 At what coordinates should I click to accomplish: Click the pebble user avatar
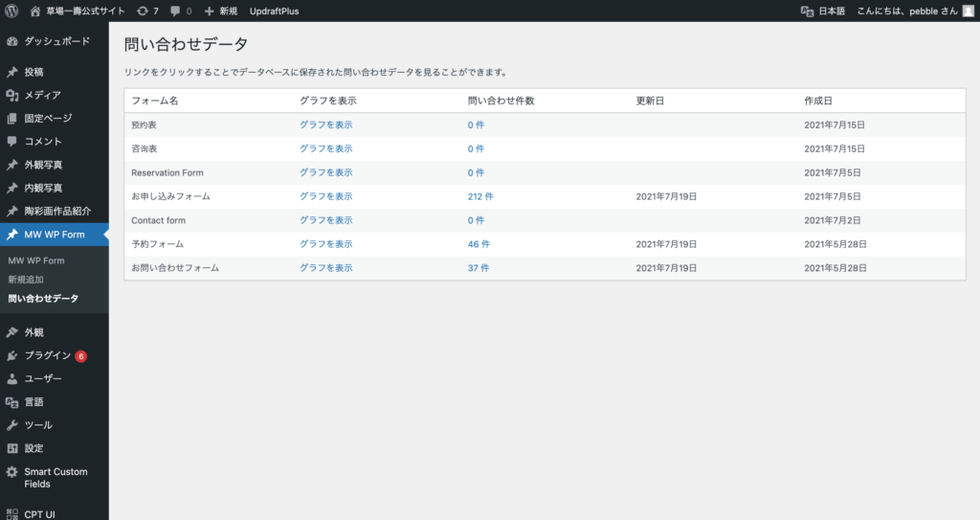[x=968, y=11]
